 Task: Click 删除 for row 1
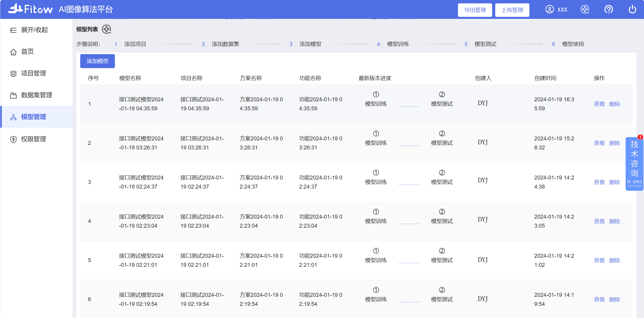[615, 104]
